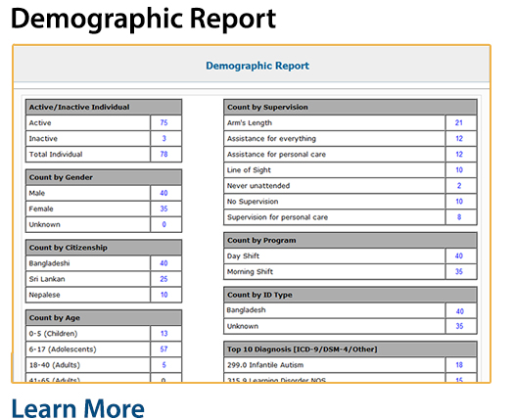Click Assistance for personal care count
This screenshot has height=420, width=514.
[459, 154]
